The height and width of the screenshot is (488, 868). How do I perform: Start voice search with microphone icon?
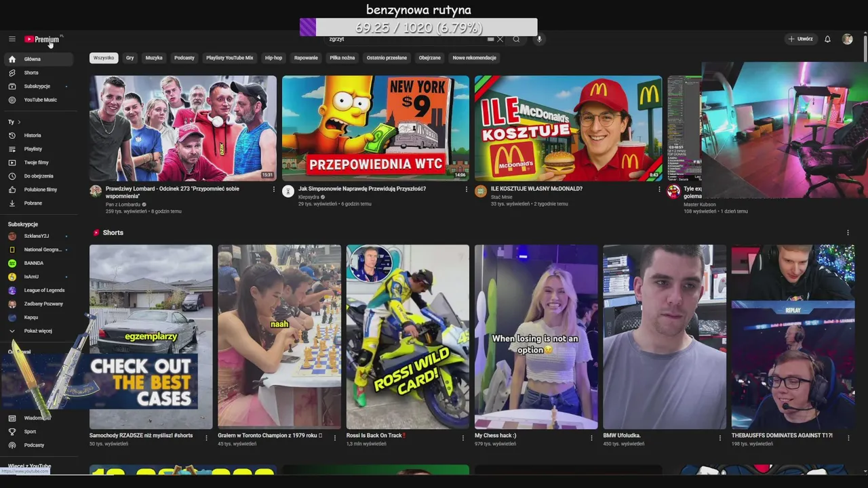click(x=539, y=39)
